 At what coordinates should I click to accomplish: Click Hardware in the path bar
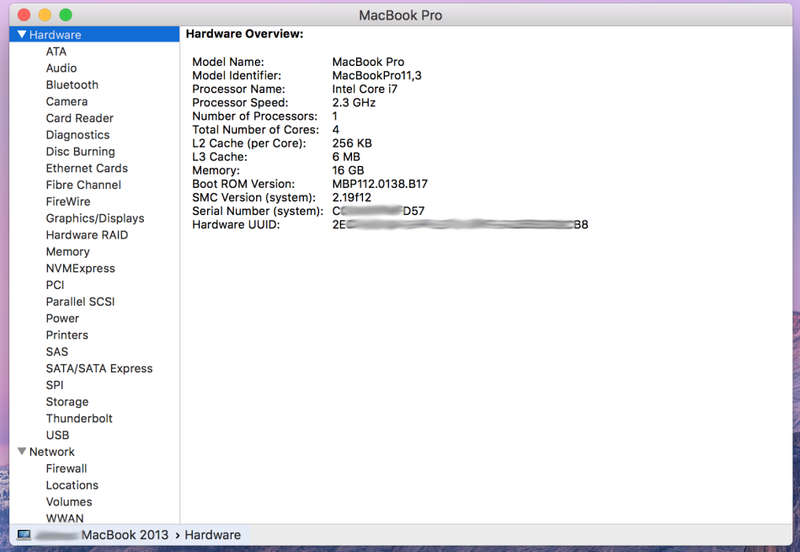(212, 535)
